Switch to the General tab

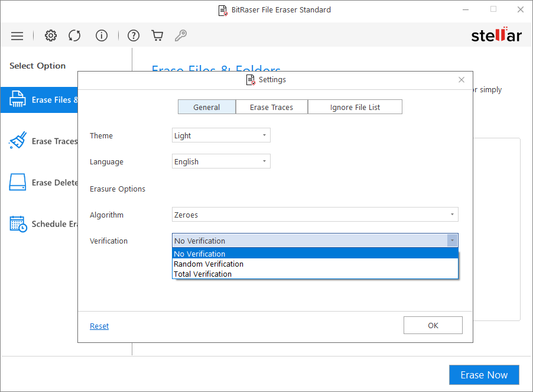(x=207, y=107)
